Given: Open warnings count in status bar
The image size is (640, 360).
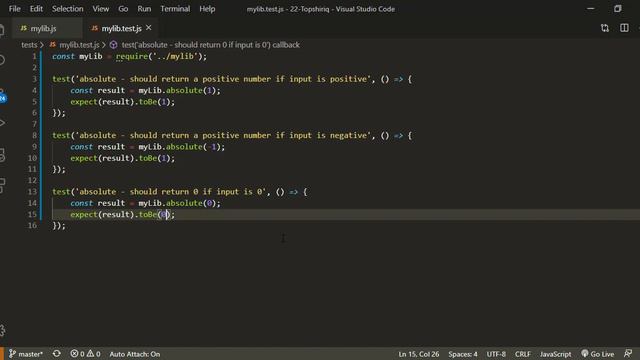Looking at the screenshot, I should pos(94,354).
